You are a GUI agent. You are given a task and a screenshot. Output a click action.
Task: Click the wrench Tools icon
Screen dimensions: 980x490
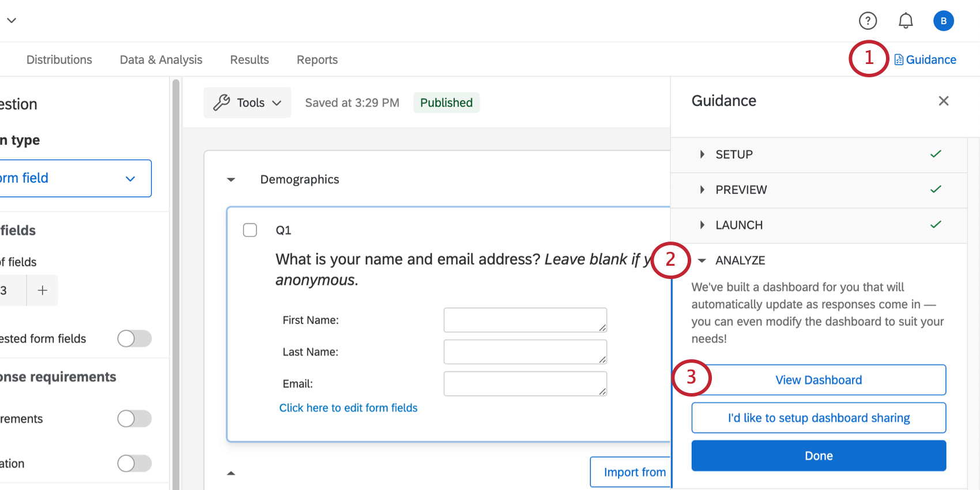222,103
